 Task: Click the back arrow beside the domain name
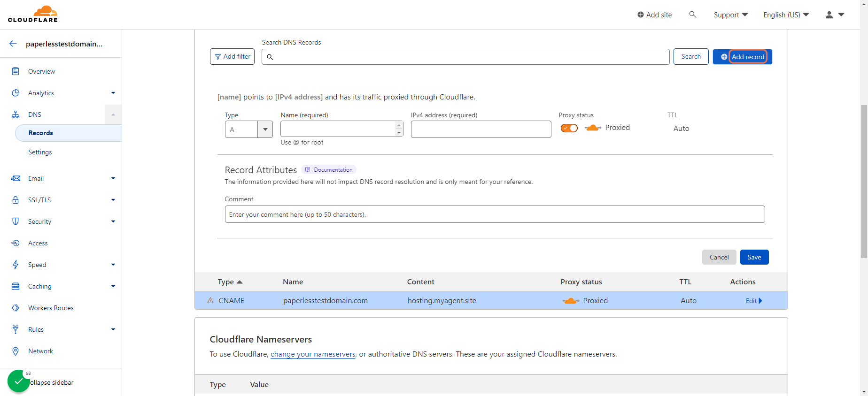13,44
